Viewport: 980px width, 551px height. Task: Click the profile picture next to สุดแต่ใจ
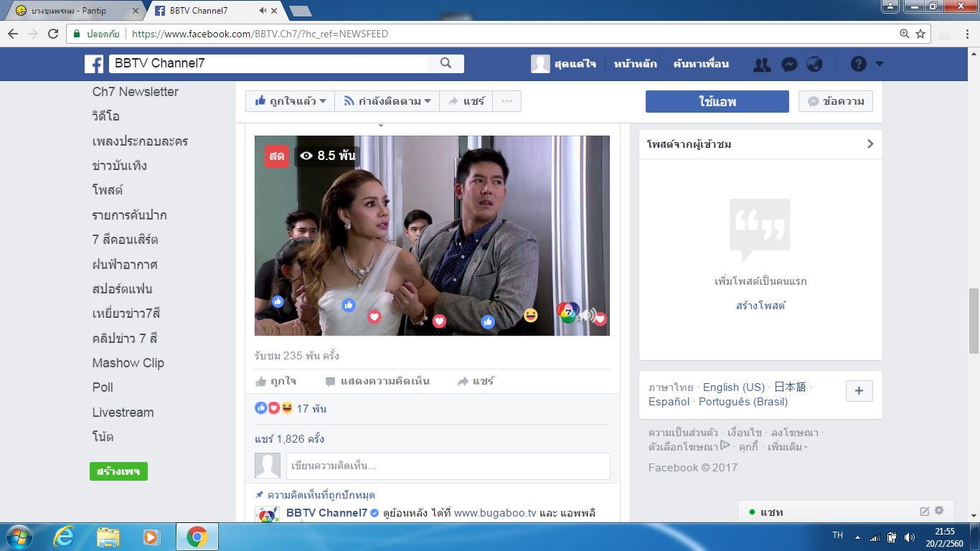(x=540, y=64)
